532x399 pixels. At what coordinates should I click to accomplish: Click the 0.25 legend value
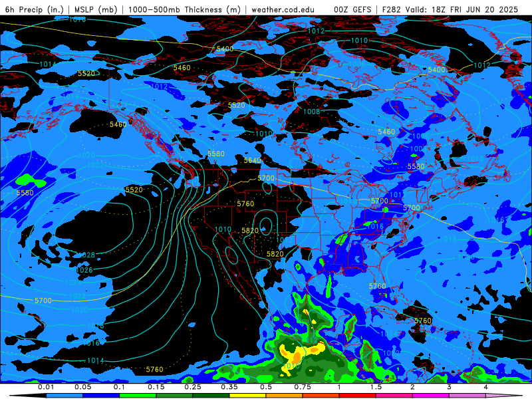193,387
